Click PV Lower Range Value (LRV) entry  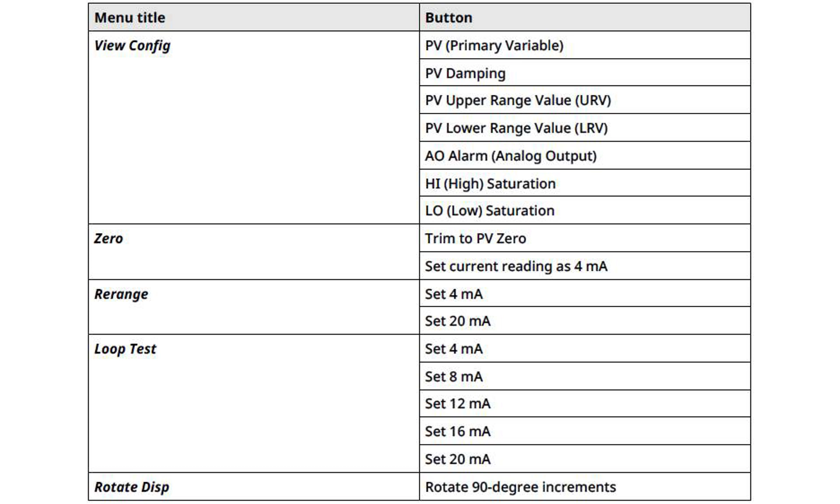(585, 128)
